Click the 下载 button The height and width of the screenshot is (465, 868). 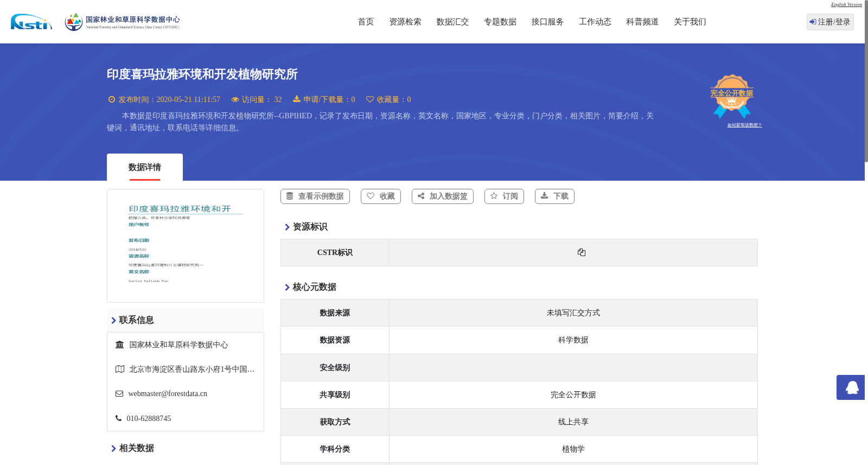(x=554, y=196)
